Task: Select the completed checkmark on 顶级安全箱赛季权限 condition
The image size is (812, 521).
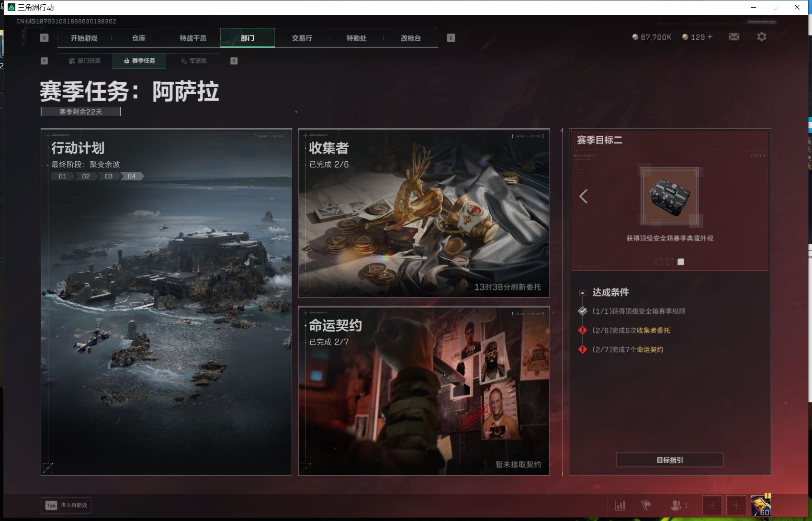Action: tap(582, 310)
